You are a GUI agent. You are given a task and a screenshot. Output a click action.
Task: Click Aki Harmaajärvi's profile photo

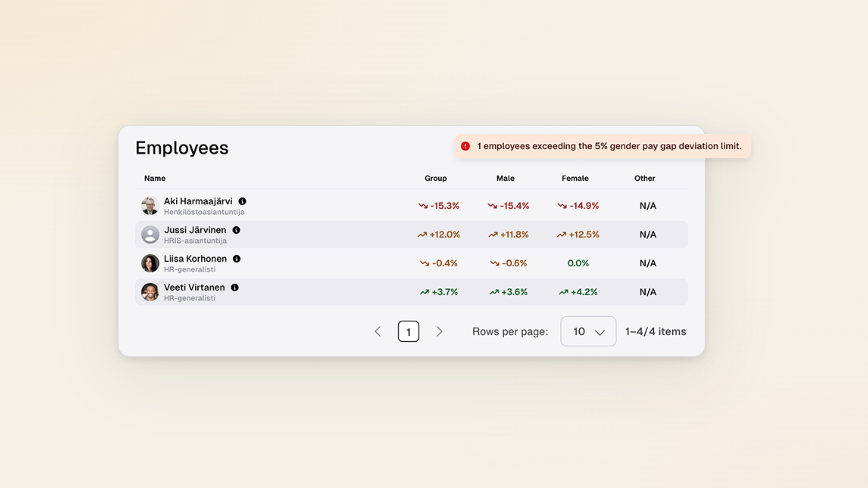150,206
